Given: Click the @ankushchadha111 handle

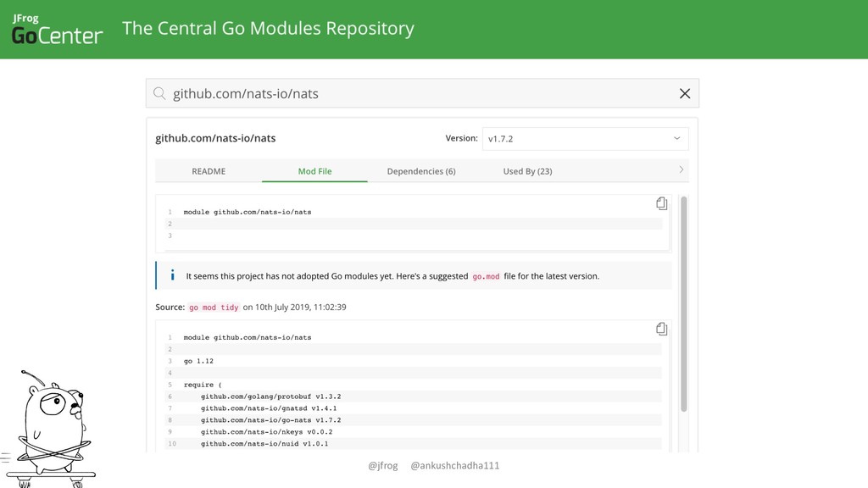Looking at the screenshot, I should (455, 466).
